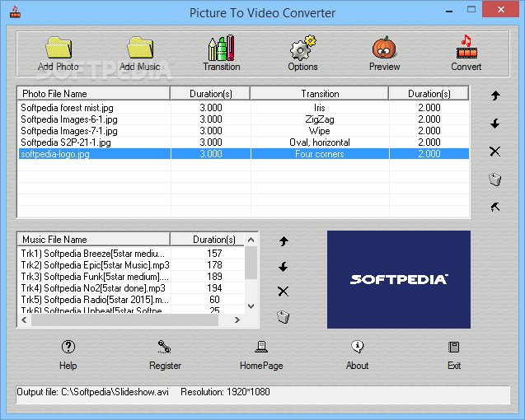This screenshot has width=525, height=420.
Task: Select the softpedia-logo.jpg row
Action: point(243,154)
